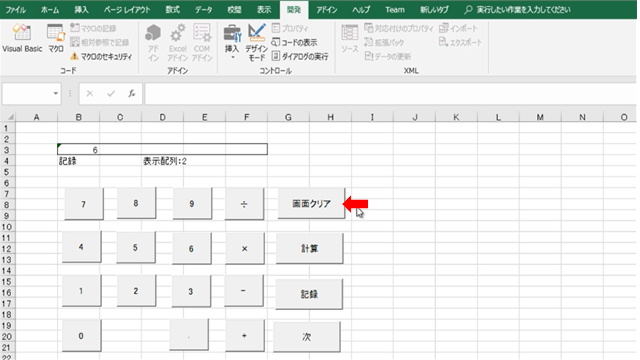Open the Visual Basic editor
640x360 pixels.
point(22,38)
